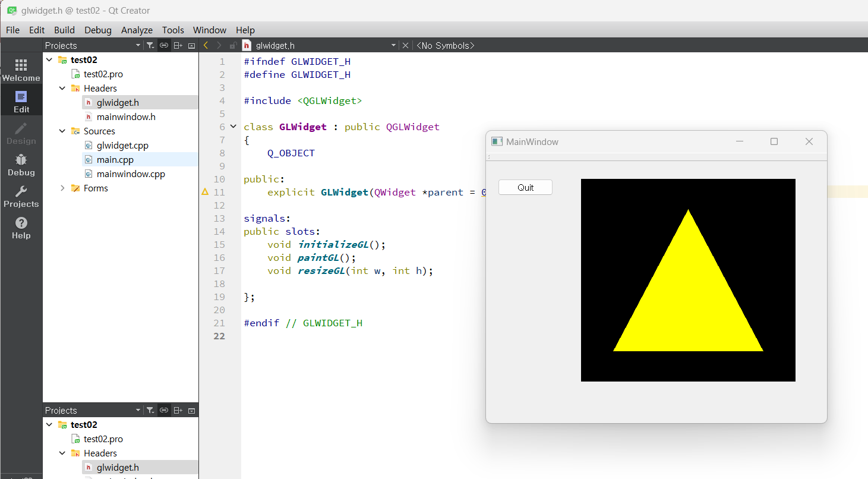The image size is (868, 479).
Task: Collapse Sources folder in upper tree
Action: coord(62,131)
